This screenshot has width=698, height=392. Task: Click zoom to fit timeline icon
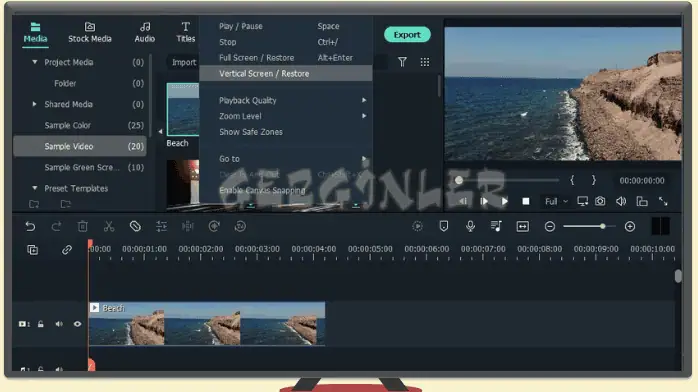coord(523,226)
